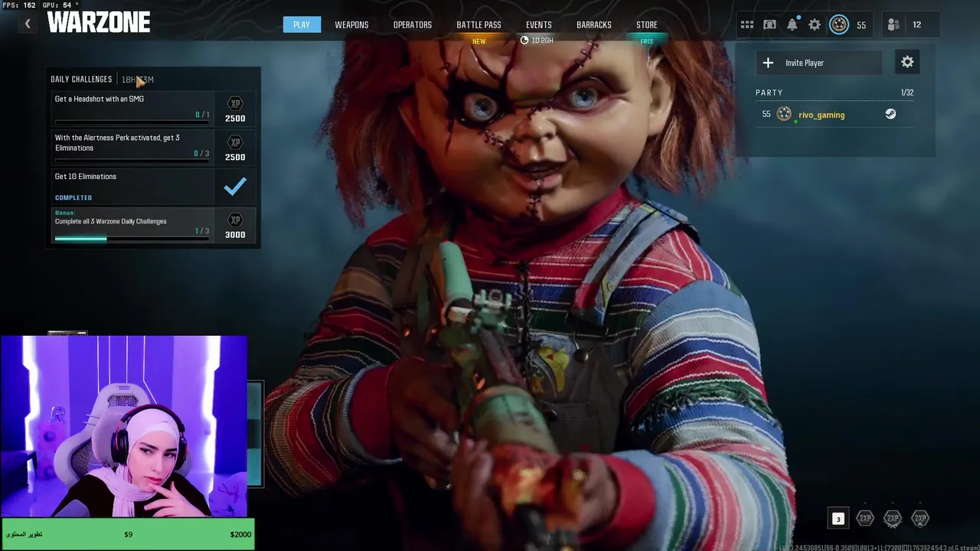Open the BATTLE PASS tab
980x551 pixels.
point(479,24)
